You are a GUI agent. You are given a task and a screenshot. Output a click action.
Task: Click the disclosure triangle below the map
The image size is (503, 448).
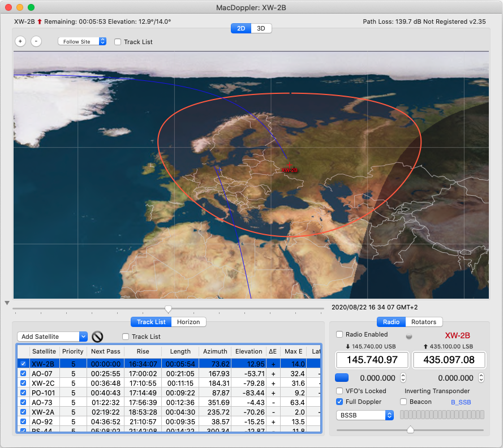pyautogui.click(x=7, y=303)
